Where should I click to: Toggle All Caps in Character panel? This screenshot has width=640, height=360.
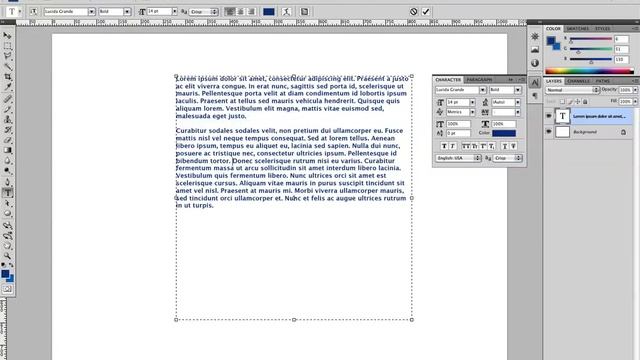point(466,146)
